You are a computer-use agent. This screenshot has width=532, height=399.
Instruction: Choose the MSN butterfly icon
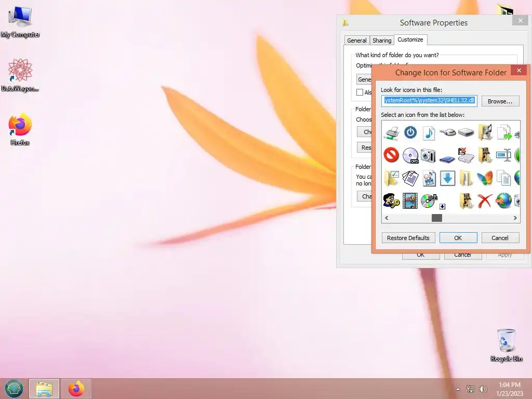485,178
